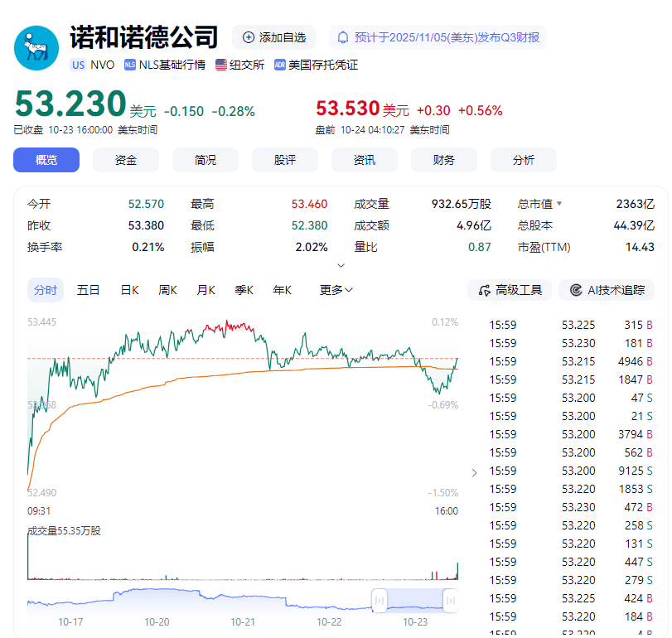This screenshot has height=638, width=672.
Task: Click the NLS badge icon
Action: 130,65
